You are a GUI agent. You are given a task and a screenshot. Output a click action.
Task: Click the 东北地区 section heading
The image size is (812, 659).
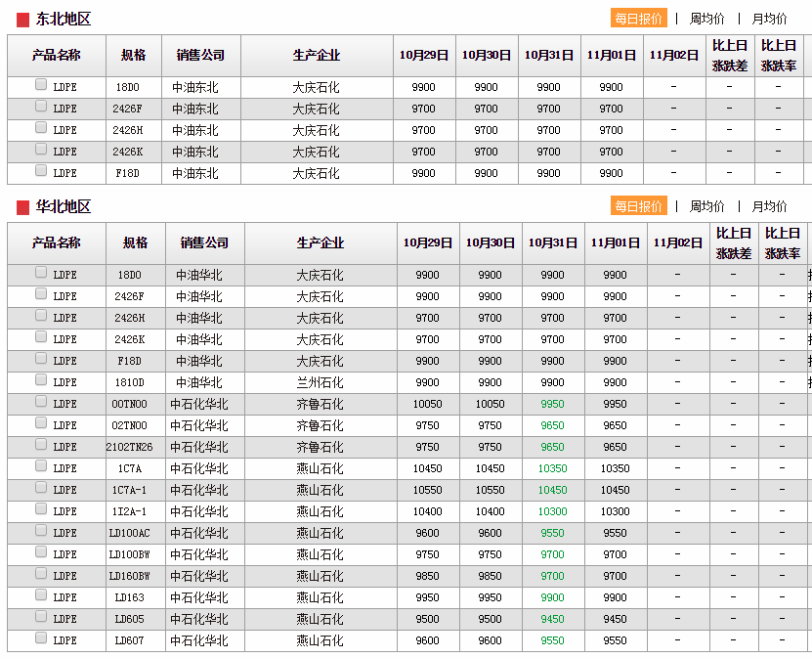(64, 20)
